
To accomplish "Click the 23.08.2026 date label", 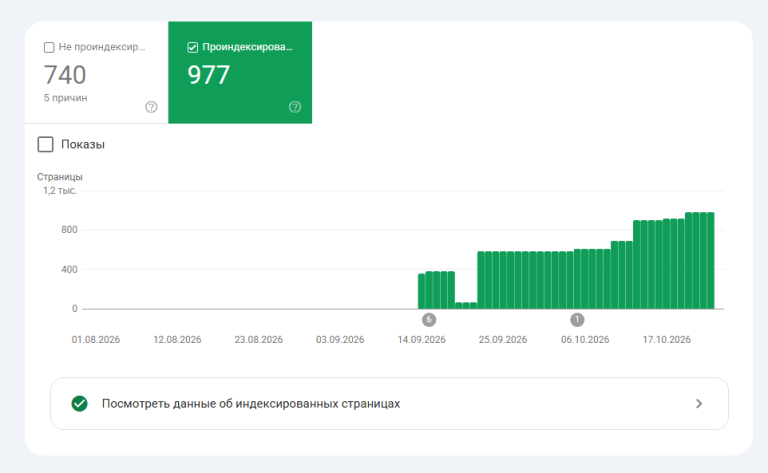I will click(x=259, y=340).
